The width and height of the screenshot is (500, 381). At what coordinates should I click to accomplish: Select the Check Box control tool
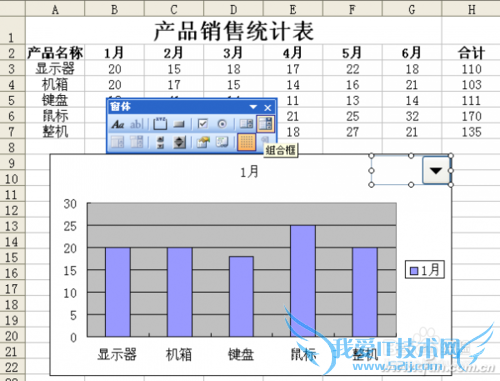coord(203,124)
